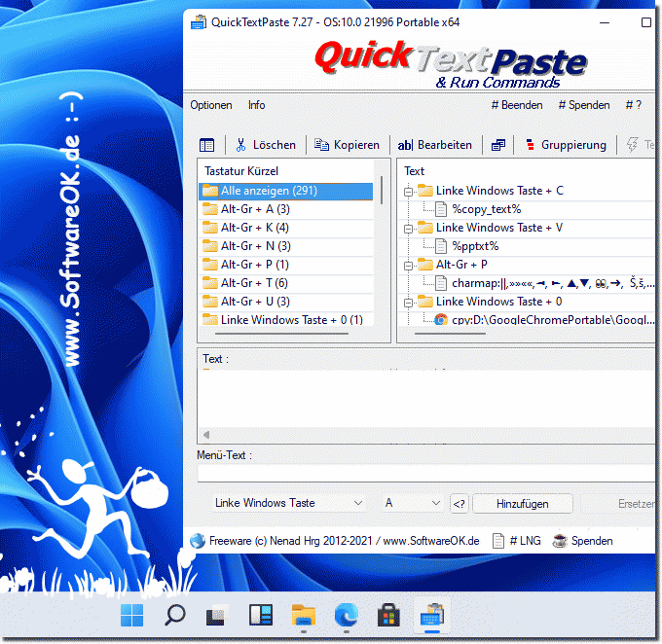Select Alt-Gr + N (3) entry
This screenshot has width=662, height=644.
(286, 246)
